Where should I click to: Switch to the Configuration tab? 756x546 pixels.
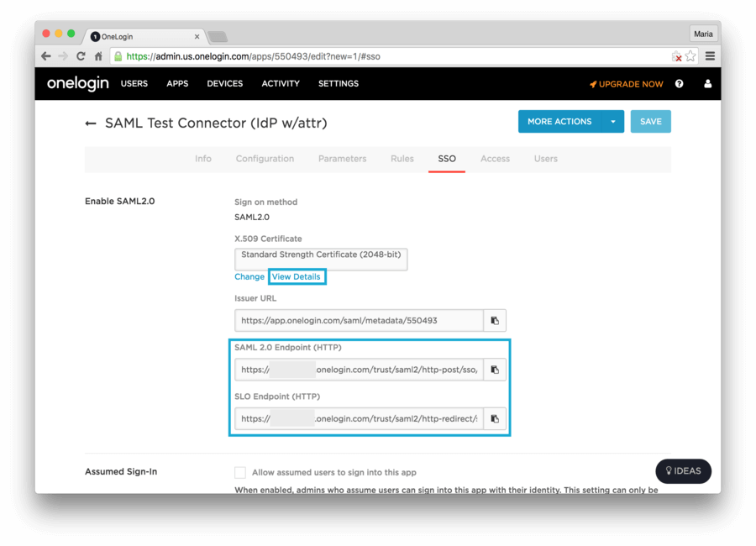click(x=265, y=159)
